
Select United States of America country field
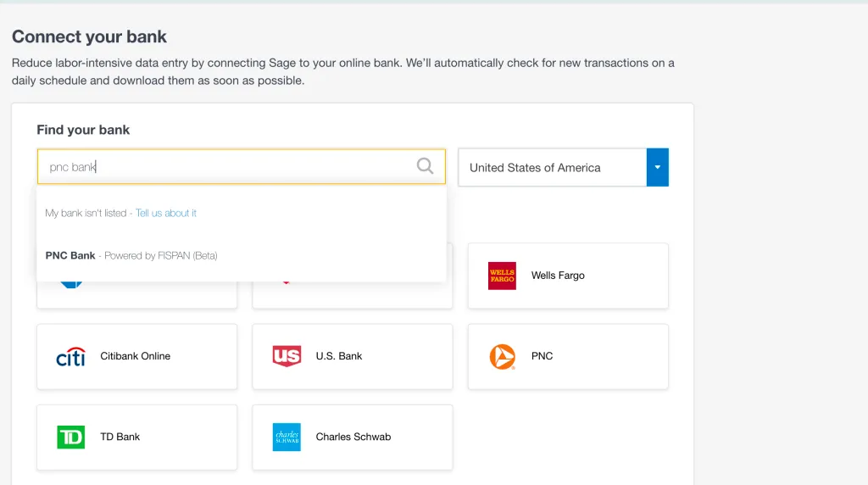563,167
